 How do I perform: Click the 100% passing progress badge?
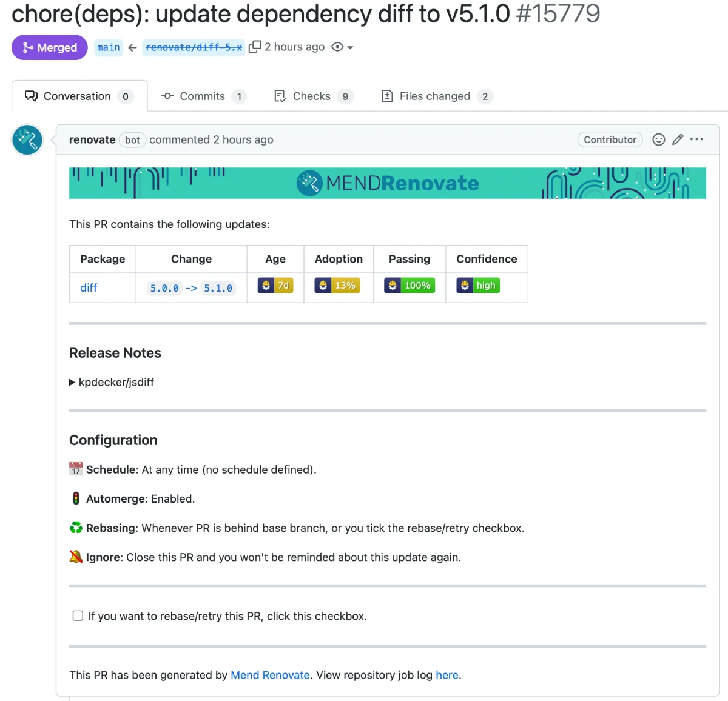click(x=409, y=285)
